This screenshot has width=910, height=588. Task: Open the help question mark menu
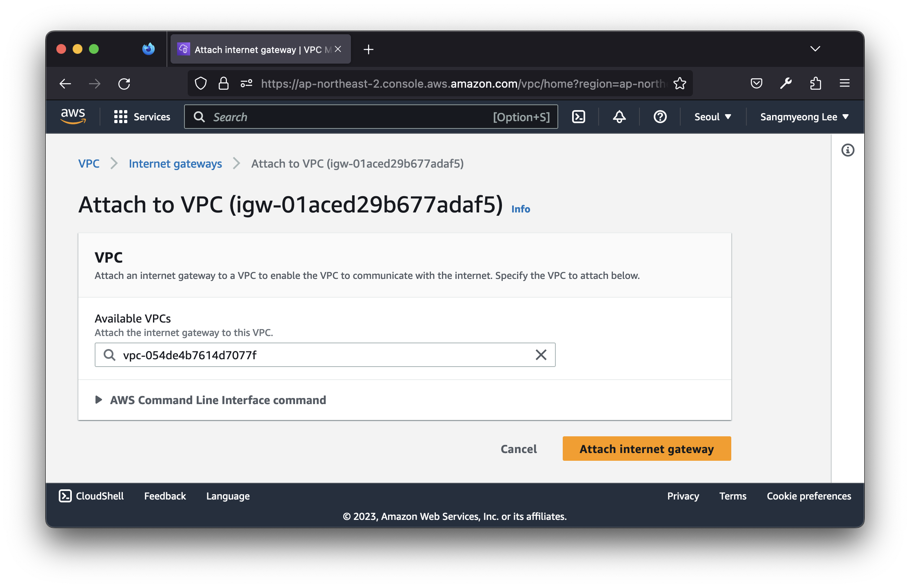660,117
